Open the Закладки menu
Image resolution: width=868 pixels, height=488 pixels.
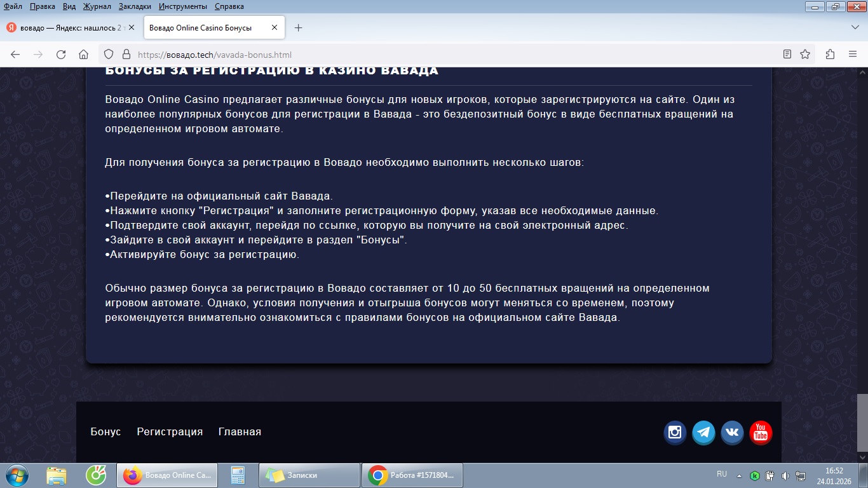tap(134, 6)
